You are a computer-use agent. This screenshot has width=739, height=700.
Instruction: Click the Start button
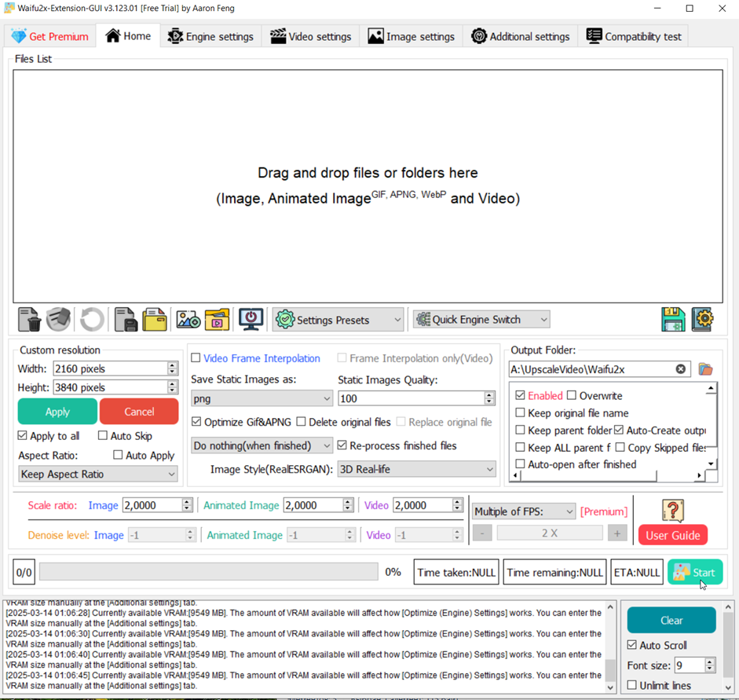click(695, 572)
